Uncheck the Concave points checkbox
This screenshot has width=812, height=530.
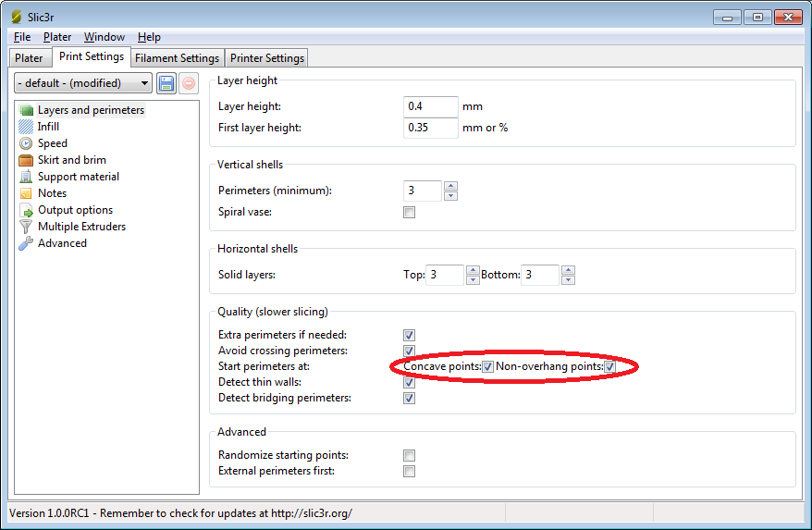[x=487, y=367]
